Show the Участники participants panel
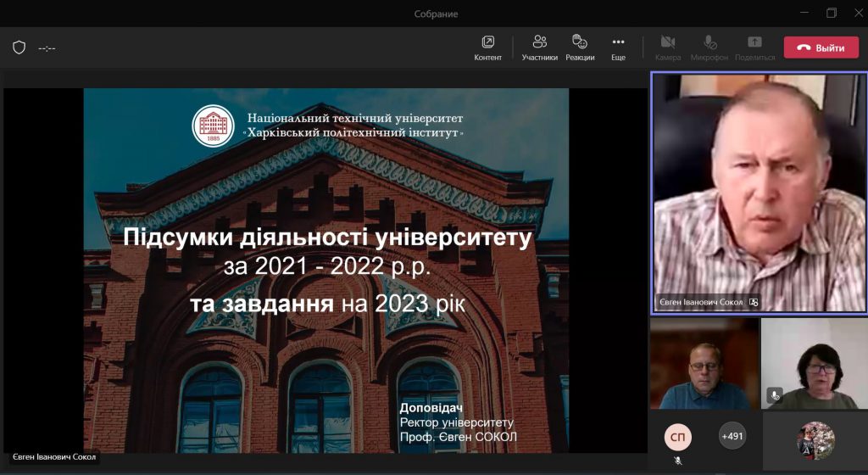 (539, 48)
